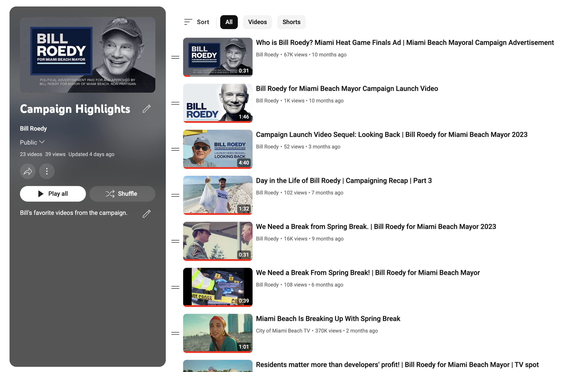Grab reorder handle for Spring Break! 0:39 row

pos(175,287)
